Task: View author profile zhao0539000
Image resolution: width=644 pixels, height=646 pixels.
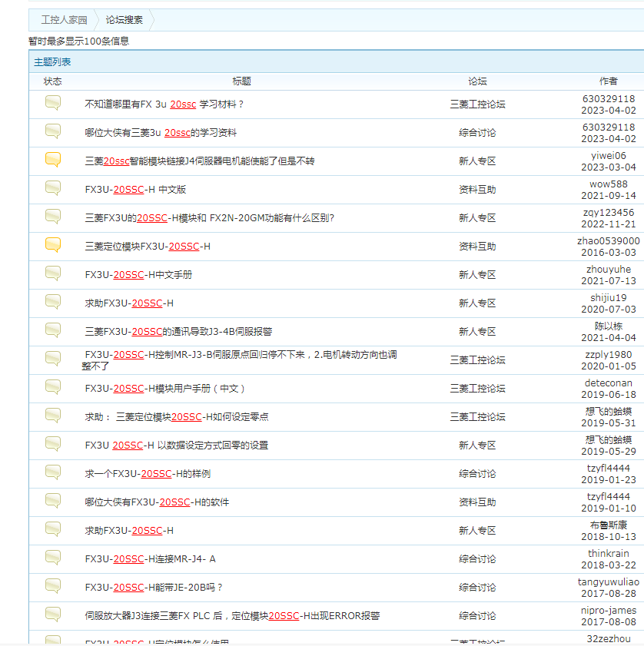Action: point(608,241)
